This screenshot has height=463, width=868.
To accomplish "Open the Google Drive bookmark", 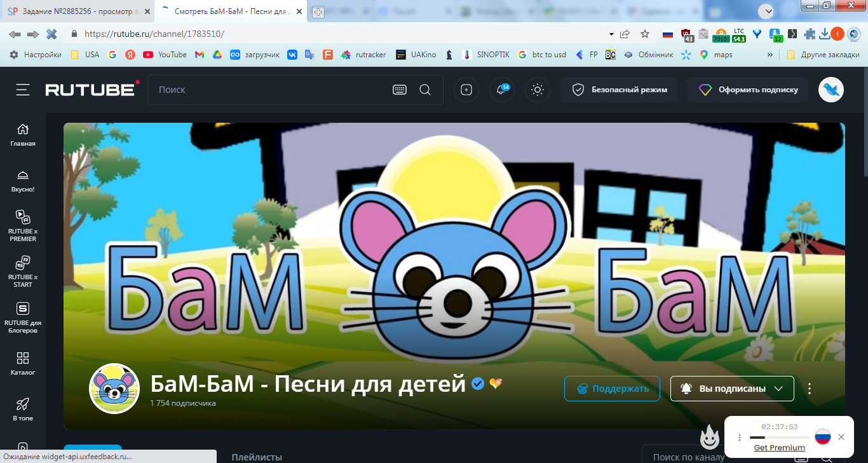I will tap(217, 55).
